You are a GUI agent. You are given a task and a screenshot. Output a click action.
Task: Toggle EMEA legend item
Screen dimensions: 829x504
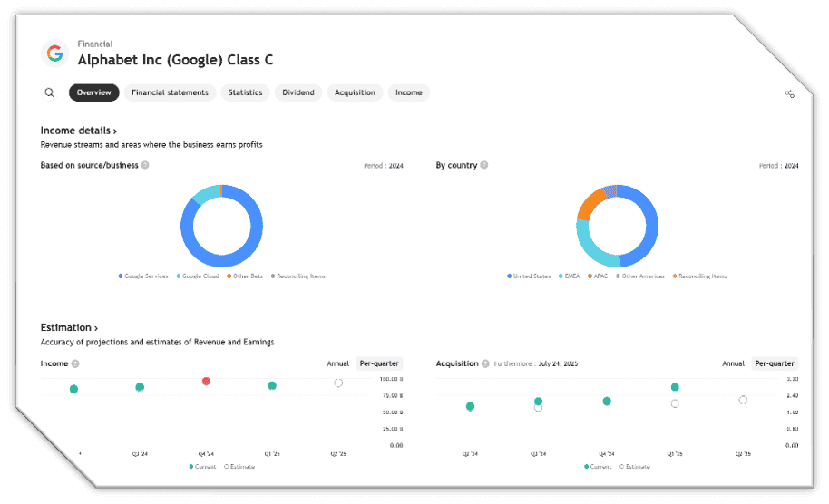[569, 276]
